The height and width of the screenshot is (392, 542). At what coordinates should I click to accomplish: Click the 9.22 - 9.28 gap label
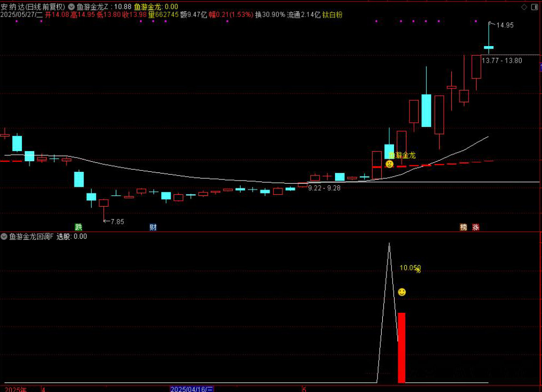pos(324,188)
